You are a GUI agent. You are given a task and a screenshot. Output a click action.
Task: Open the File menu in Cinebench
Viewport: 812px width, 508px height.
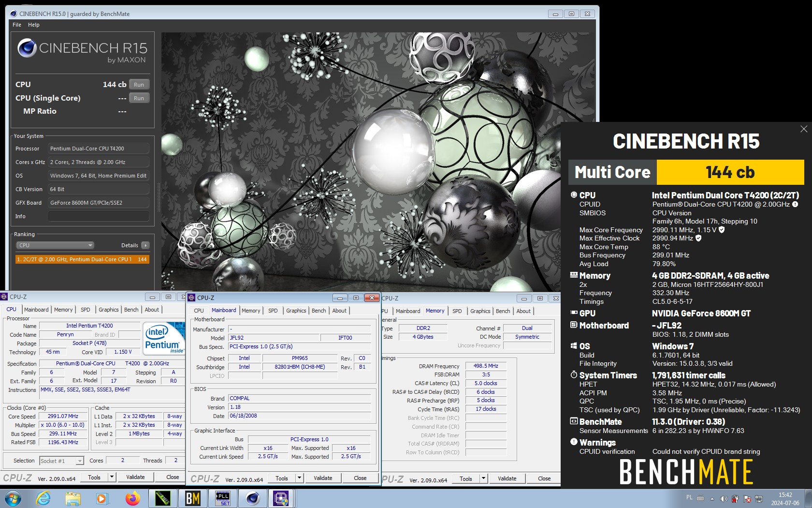17,25
